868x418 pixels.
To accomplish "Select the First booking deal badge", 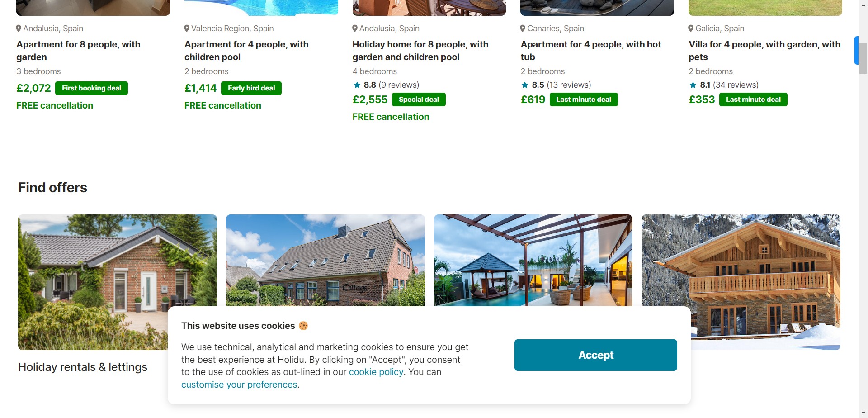I will point(91,88).
